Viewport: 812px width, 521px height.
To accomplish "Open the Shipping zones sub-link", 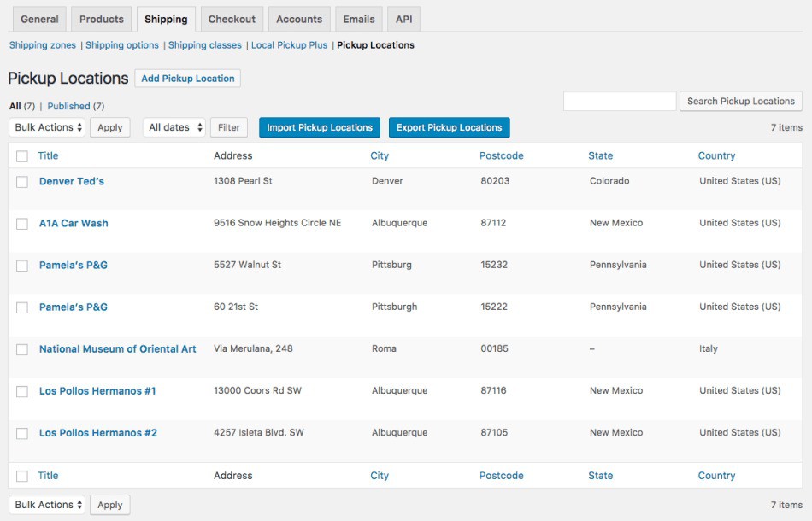I will tap(42, 45).
